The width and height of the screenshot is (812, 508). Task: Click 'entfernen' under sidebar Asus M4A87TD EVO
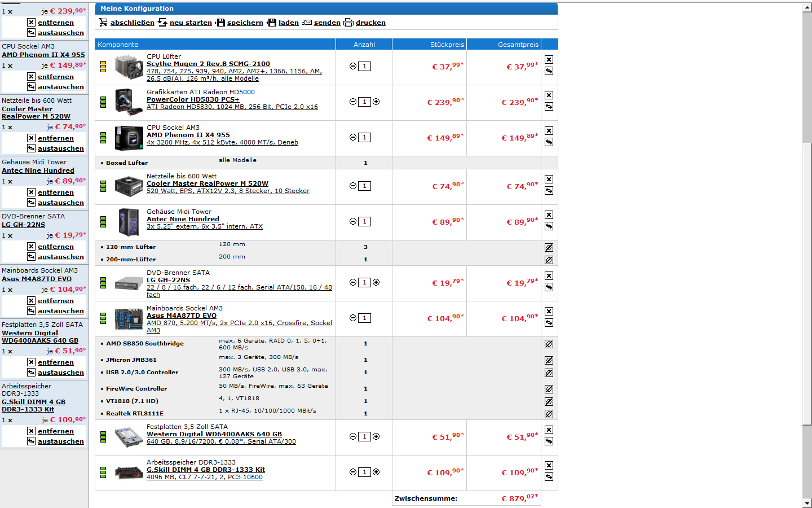click(56, 301)
